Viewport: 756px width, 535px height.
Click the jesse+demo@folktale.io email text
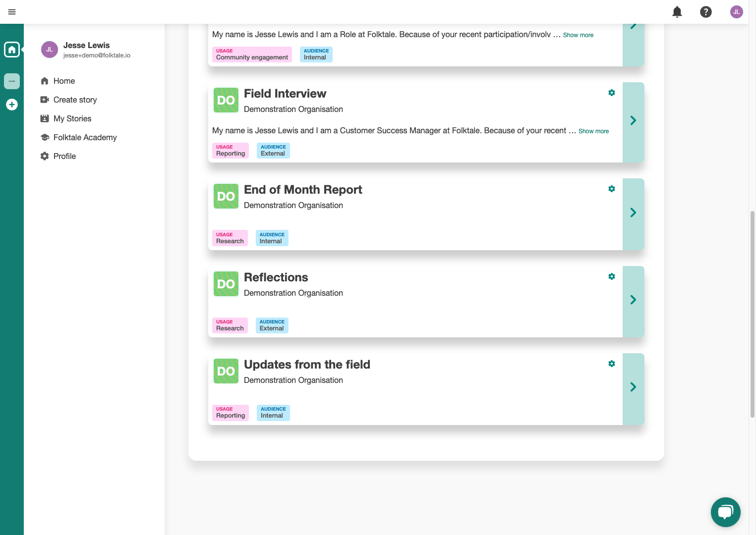[x=97, y=55]
